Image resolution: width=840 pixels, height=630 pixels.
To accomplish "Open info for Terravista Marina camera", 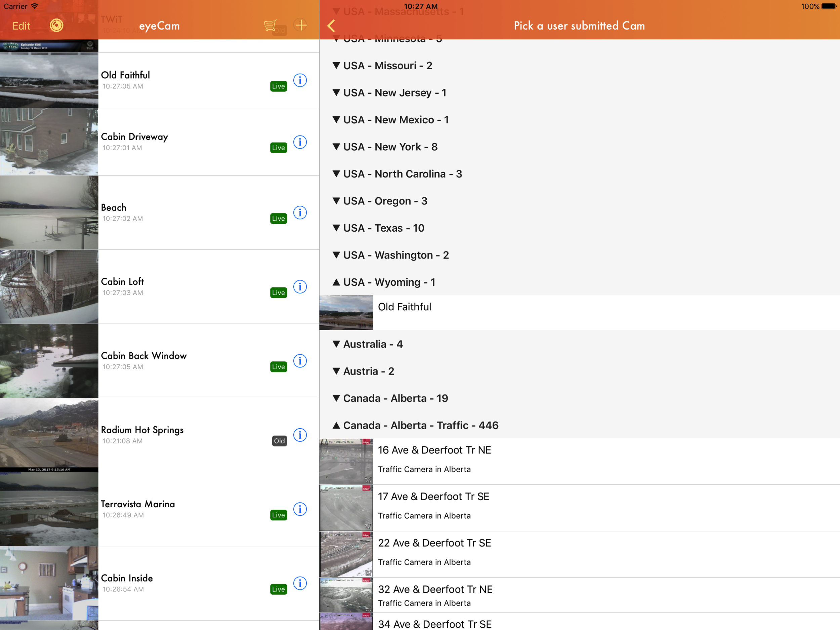I will coord(300,509).
